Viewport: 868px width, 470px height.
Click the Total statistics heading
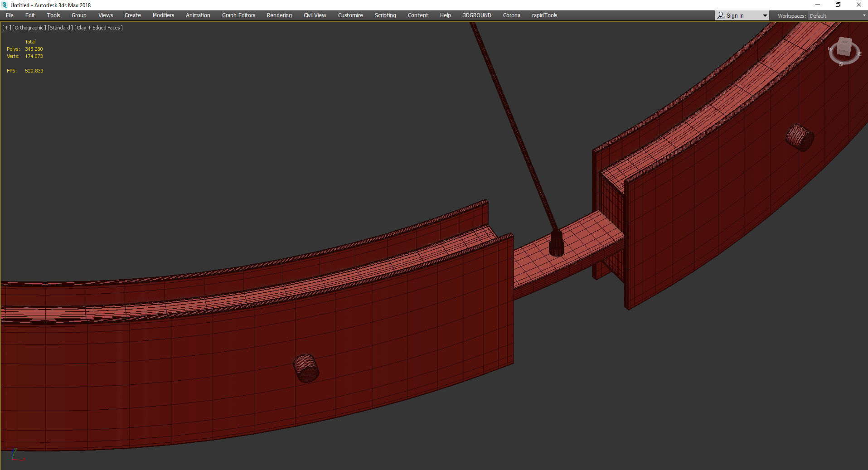(30, 42)
